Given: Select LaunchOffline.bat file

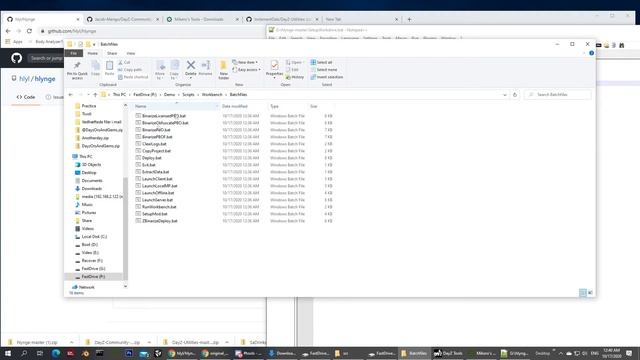Looking at the screenshot, I should (158, 193).
